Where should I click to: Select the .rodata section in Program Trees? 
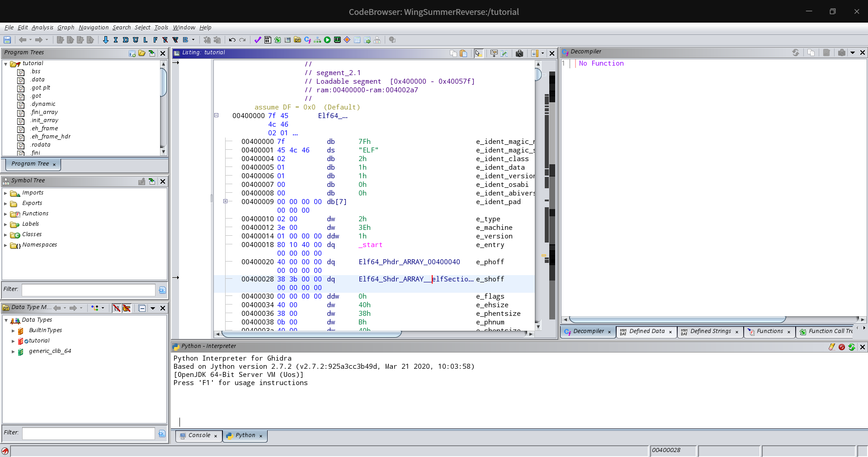click(x=40, y=145)
